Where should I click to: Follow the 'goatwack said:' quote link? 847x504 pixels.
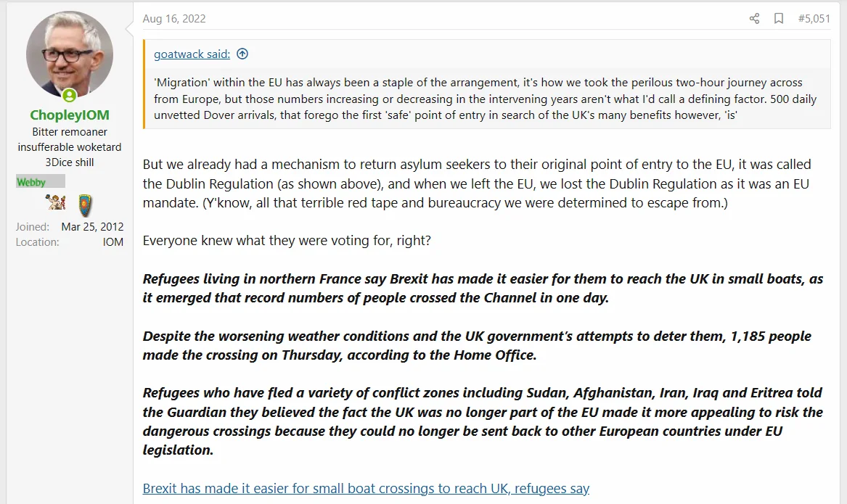[x=192, y=54]
